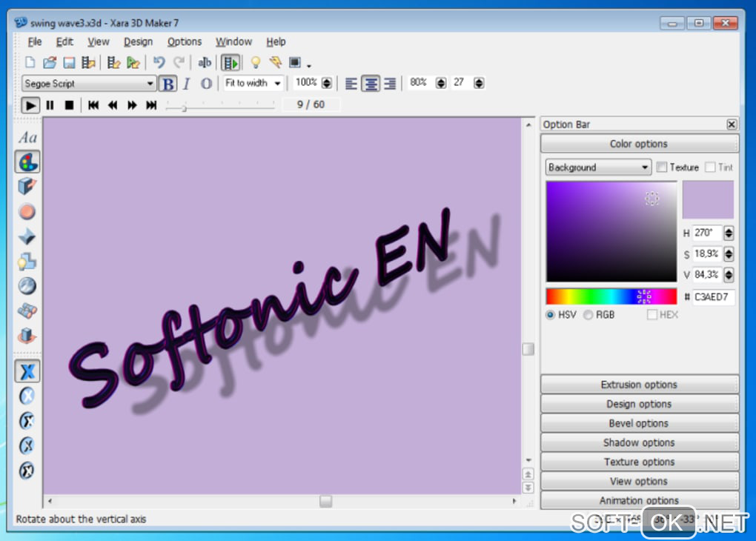Image resolution: width=756 pixels, height=541 pixels.
Task: Select the Shadow options tool icon
Action: click(x=27, y=262)
